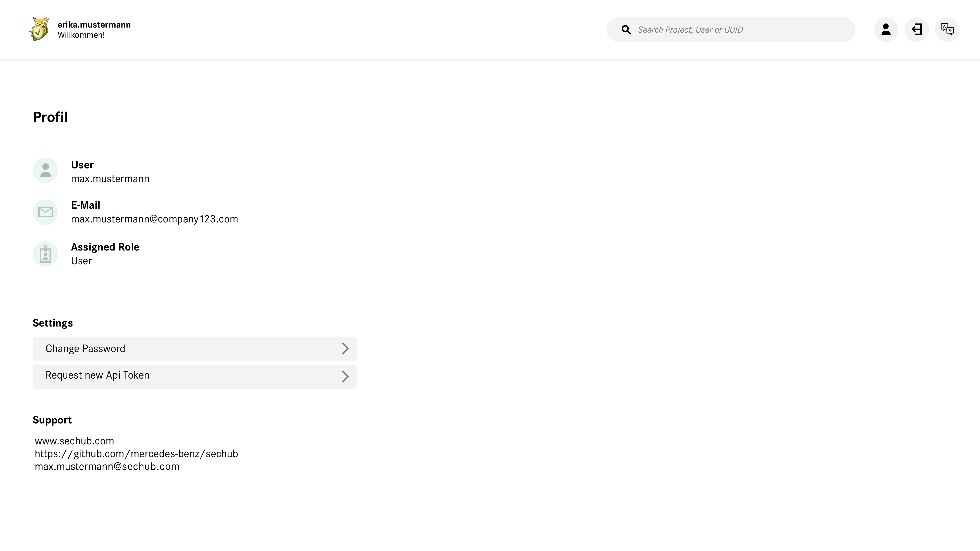Click the envelope icon next to E-Mail

tap(45, 212)
